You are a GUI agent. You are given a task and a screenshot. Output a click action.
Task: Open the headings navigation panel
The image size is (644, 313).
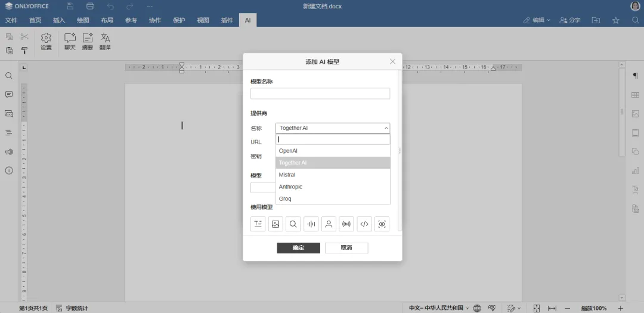coord(8,133)
